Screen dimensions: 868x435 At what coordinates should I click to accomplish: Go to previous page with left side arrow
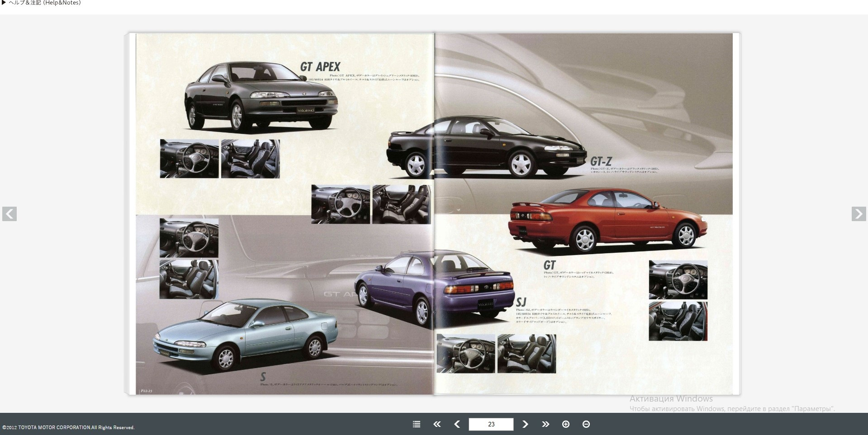click(9, 214)
